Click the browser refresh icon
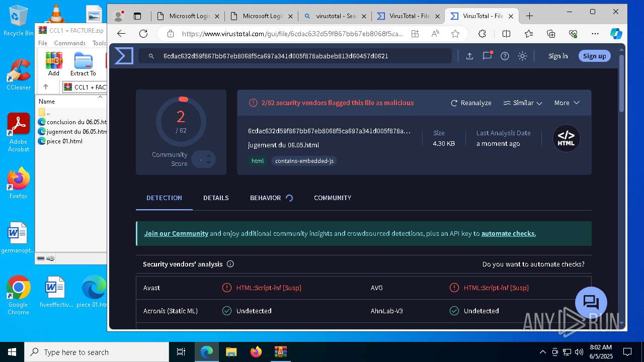This screenshot has height=362, width=644. pos(143,34)
